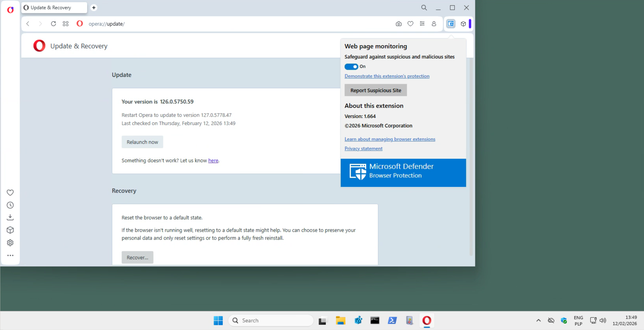
Task: Open the clock showing 13:49
Action: 624,321
